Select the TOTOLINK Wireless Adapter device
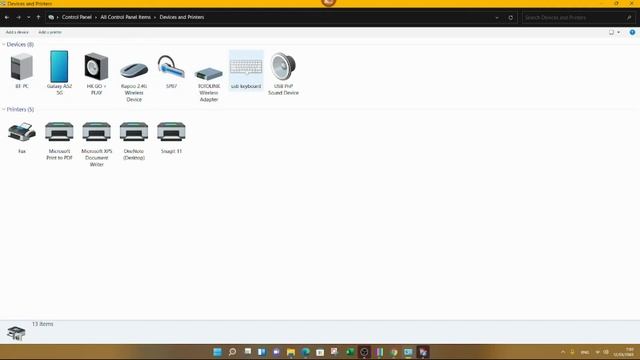 [209, 74]
